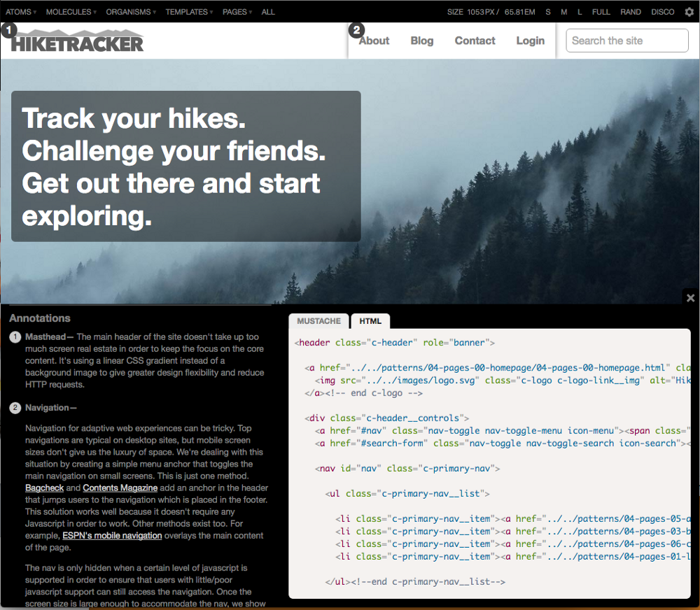This screenshot has height=610, width=700.
Task: Go to the About nav link
Action: tap(374, 41)
